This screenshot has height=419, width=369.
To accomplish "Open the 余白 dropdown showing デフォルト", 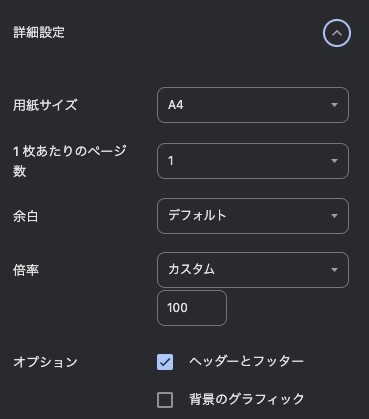I will 253,216.
